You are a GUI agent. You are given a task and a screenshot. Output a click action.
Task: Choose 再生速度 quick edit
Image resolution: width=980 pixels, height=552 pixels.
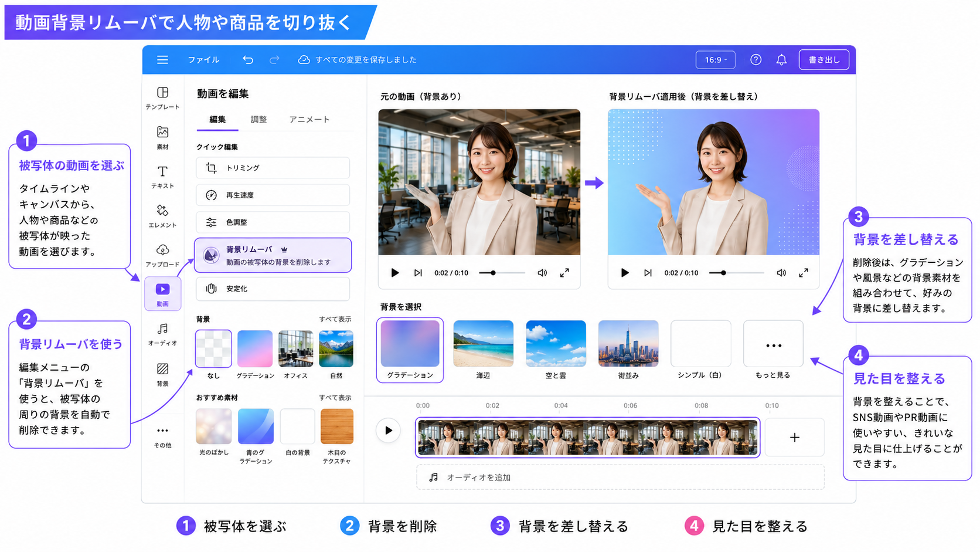273,195
